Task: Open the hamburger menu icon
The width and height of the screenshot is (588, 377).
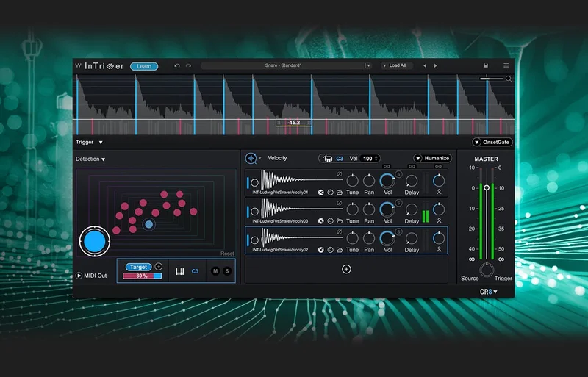Action: click(x=506, y=65)
